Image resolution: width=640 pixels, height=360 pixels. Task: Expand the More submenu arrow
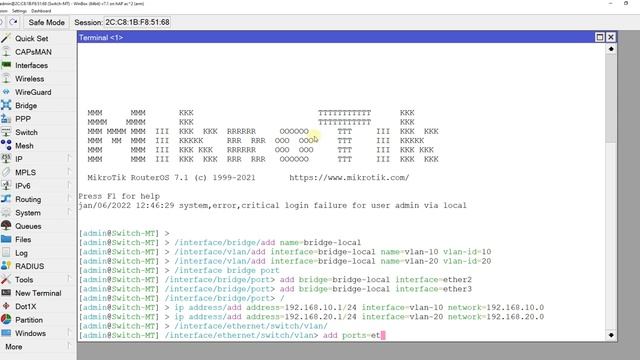pyautogui.click(x=69, y=346)
